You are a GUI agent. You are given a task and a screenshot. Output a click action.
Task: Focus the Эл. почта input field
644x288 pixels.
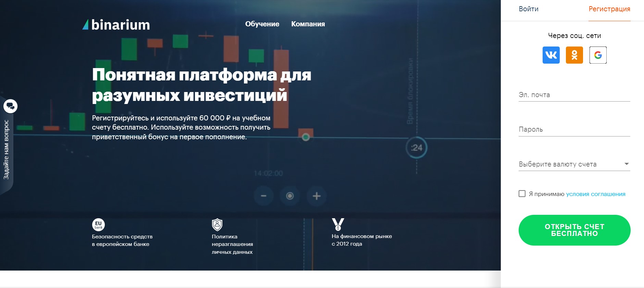pos(574,95)
